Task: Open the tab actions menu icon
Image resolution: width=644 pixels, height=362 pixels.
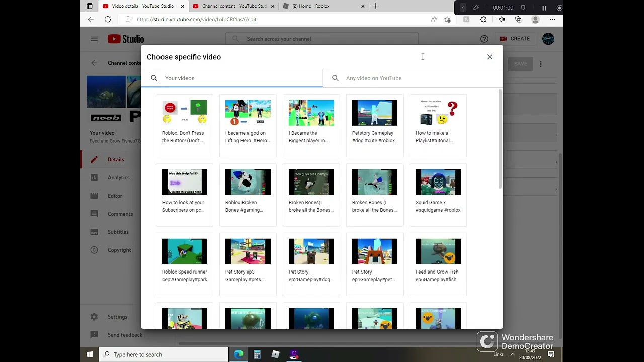Action: click(x=90, y=6)
